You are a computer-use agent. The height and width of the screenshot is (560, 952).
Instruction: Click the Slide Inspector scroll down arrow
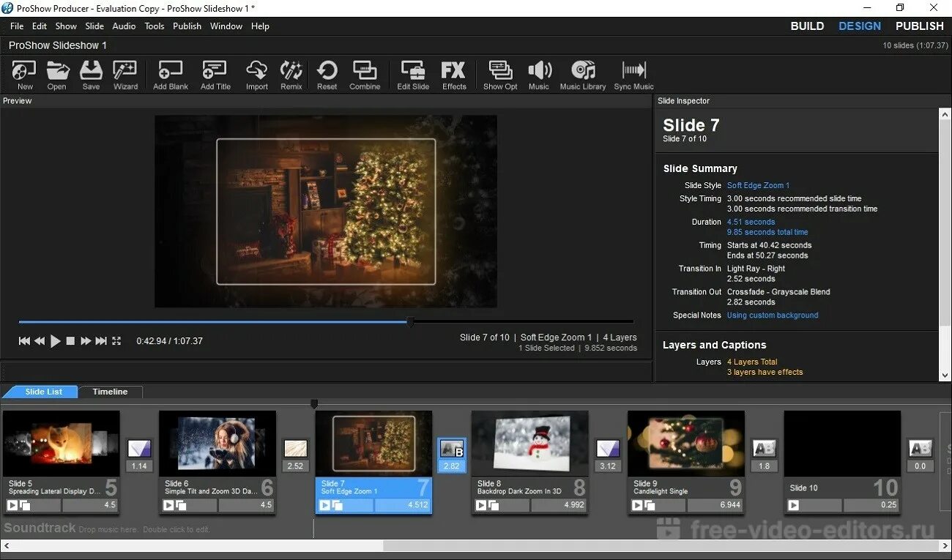point(945,375)
